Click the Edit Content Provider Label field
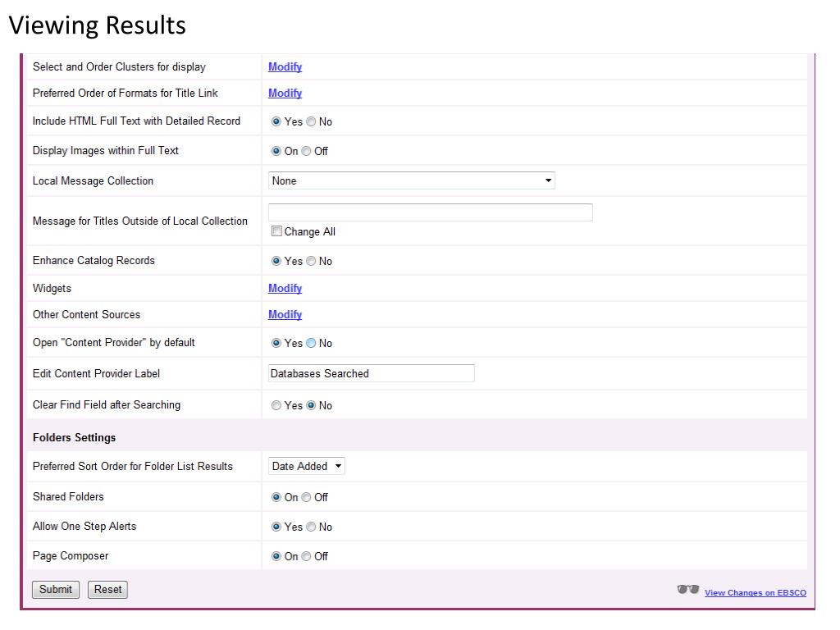Image resolution: width=840 pixels, height=630 pixels. tap(372, 373)
